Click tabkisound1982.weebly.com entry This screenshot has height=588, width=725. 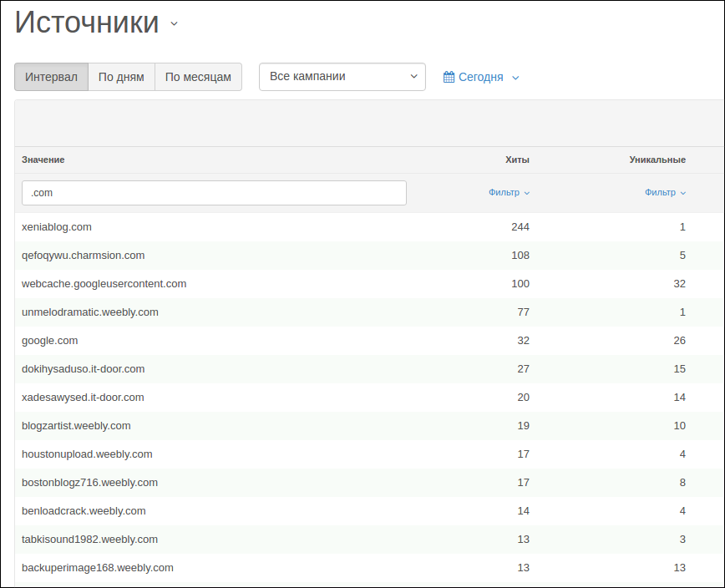pyautogui.click(x=89, y=540)
